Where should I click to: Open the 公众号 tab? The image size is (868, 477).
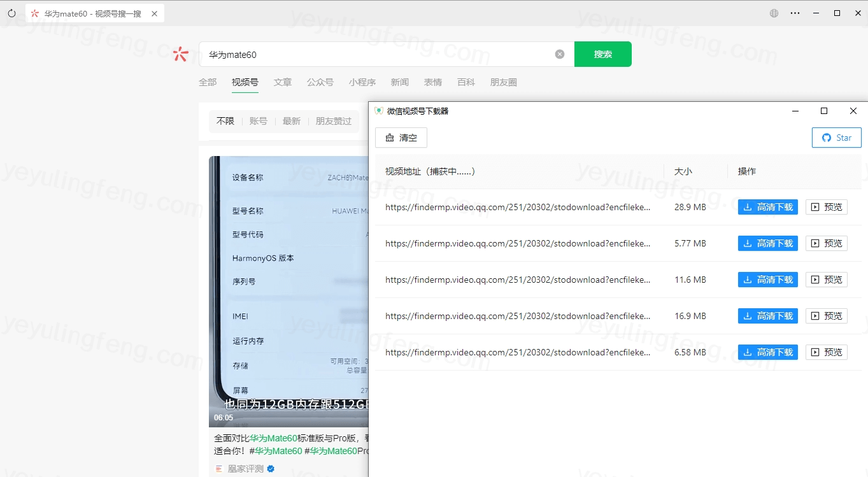point(320,82)
